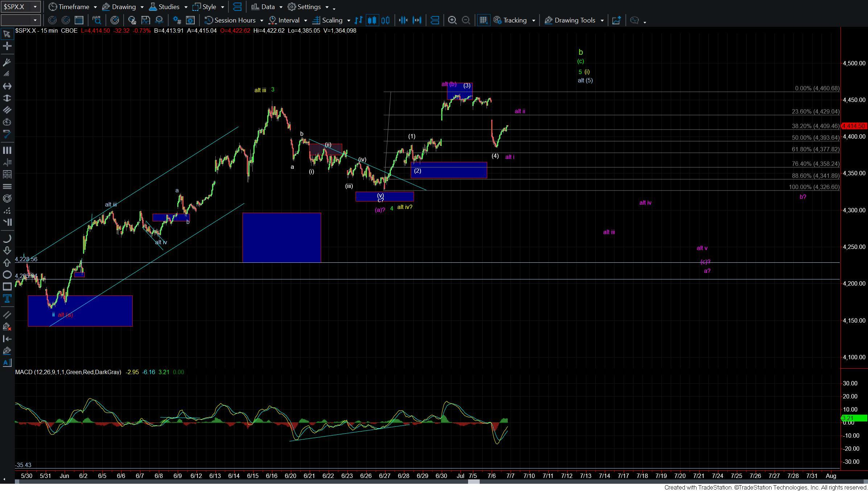868x491 pixels.
Task: Open the Timeframe menu
Action: [x=69, y=7]
